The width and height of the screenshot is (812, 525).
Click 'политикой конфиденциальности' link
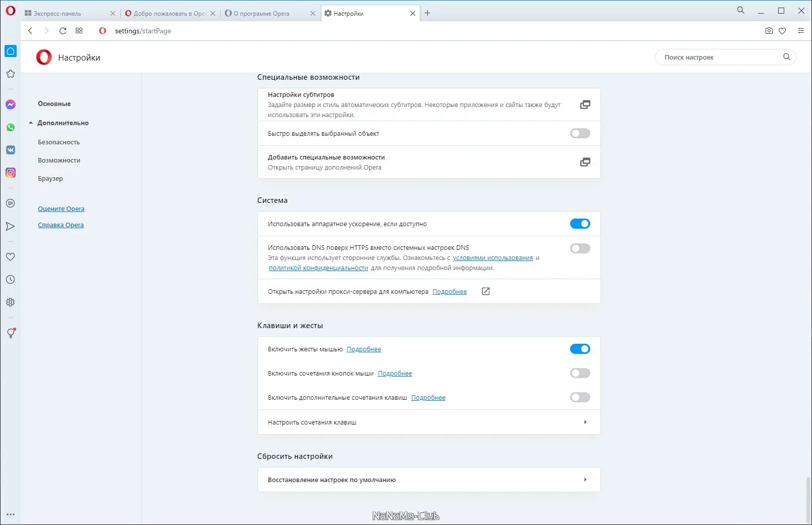318,268
